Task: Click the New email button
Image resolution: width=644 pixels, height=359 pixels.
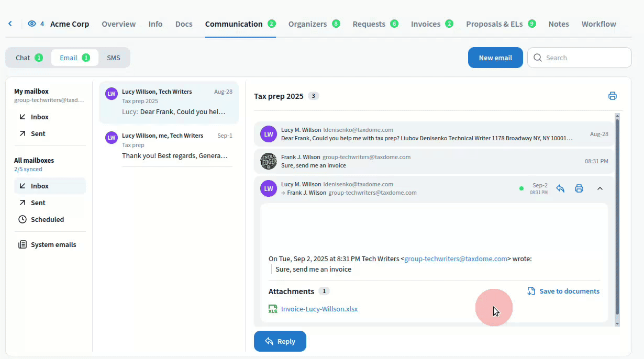Action: [495, 58]
